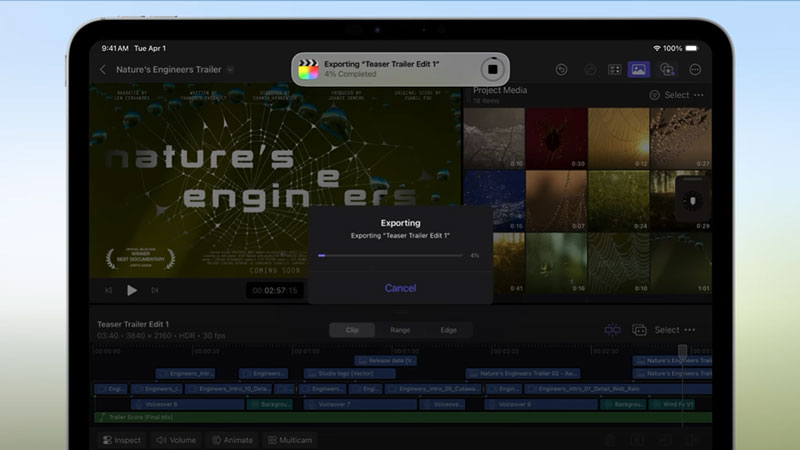
Task: Stop the export via the banner stop icon
Action: (492, 69)
